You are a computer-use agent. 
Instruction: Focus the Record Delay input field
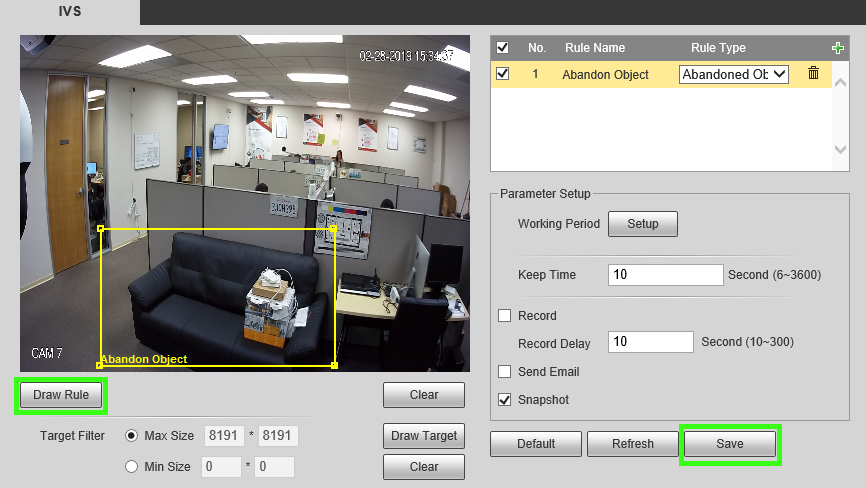coord(651,342)
